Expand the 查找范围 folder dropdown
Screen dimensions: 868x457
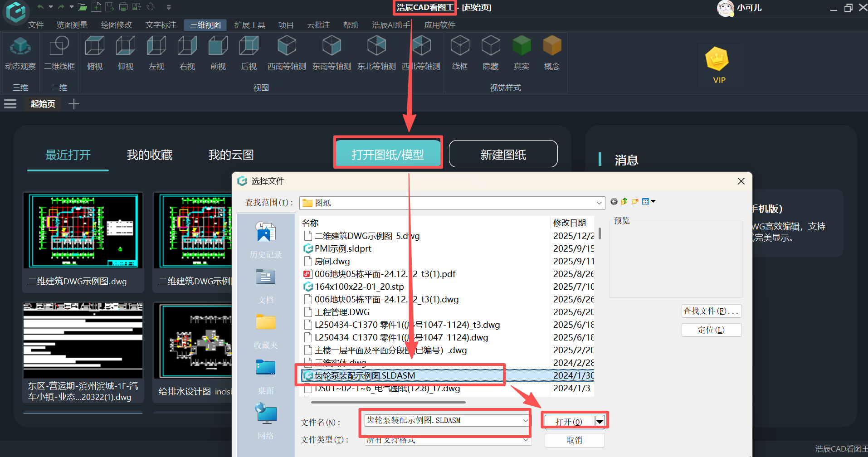click(x=599, y=203)
